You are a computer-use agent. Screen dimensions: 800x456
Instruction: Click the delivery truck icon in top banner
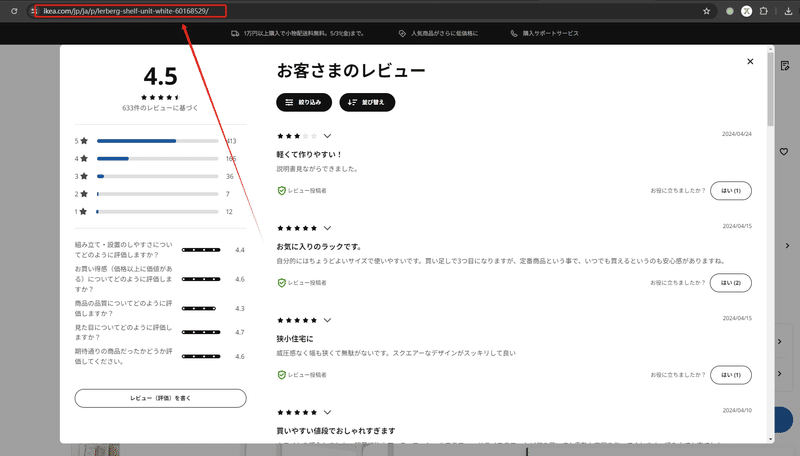pos(235,33)
